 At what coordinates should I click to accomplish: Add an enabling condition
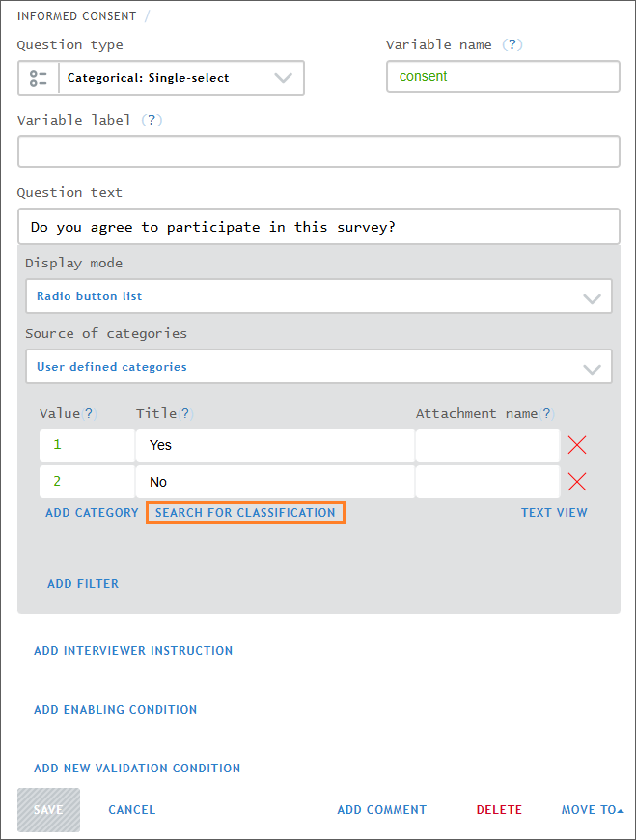115,710
